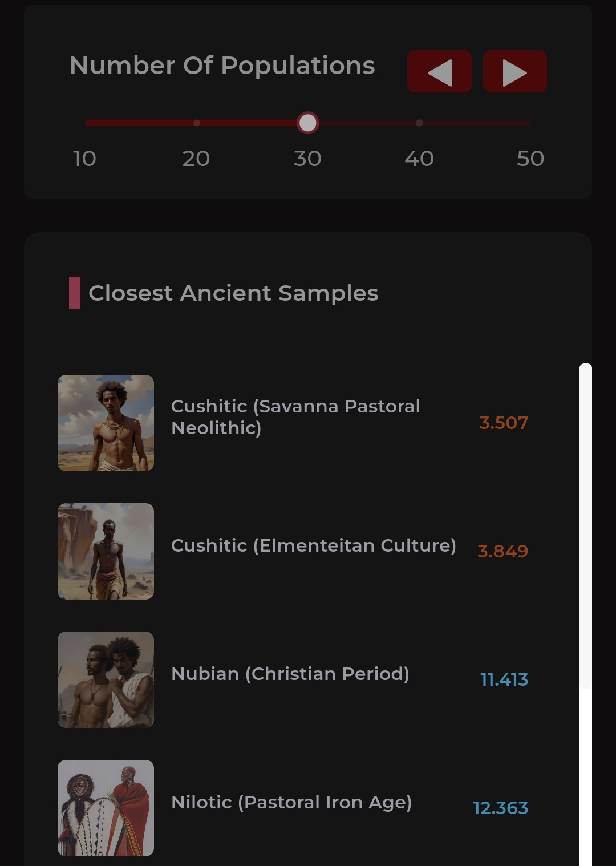
Task: Click the distance value 12.363
Action: (501, 808)
